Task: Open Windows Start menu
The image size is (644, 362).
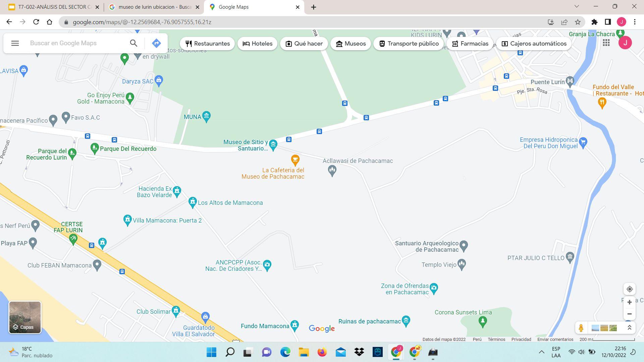Action: pos(212,352)
